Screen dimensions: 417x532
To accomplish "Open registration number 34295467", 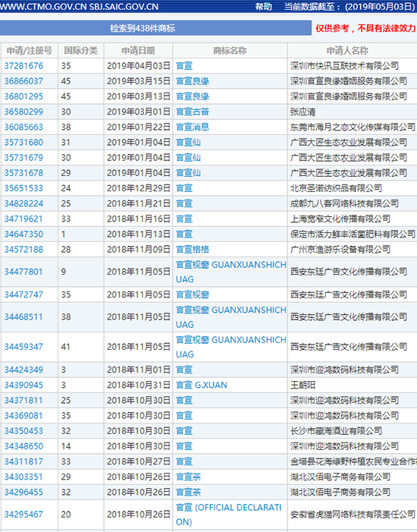I will click(24, 515).
